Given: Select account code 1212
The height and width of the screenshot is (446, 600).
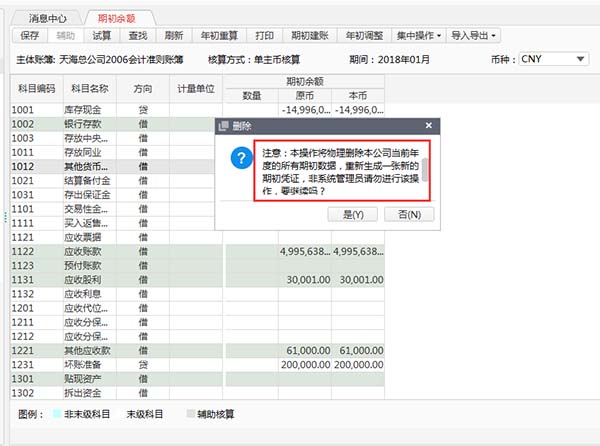Looking at the screenshot, I should 23,336.
